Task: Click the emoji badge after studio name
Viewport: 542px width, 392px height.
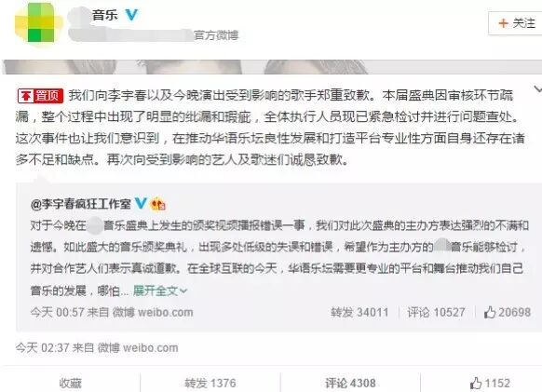Action: click(158, 204)
